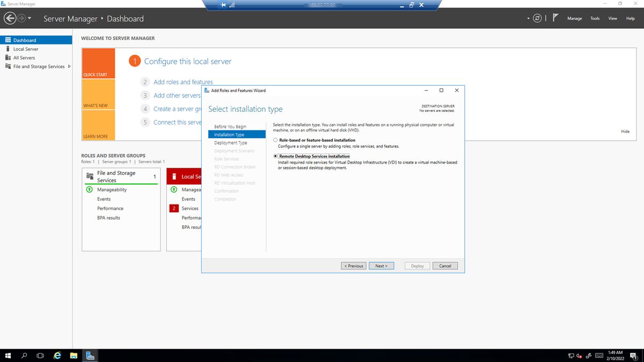Click Add roles and features link
Viewport: 644px width, 362px height.
click(x=183, y=82)
